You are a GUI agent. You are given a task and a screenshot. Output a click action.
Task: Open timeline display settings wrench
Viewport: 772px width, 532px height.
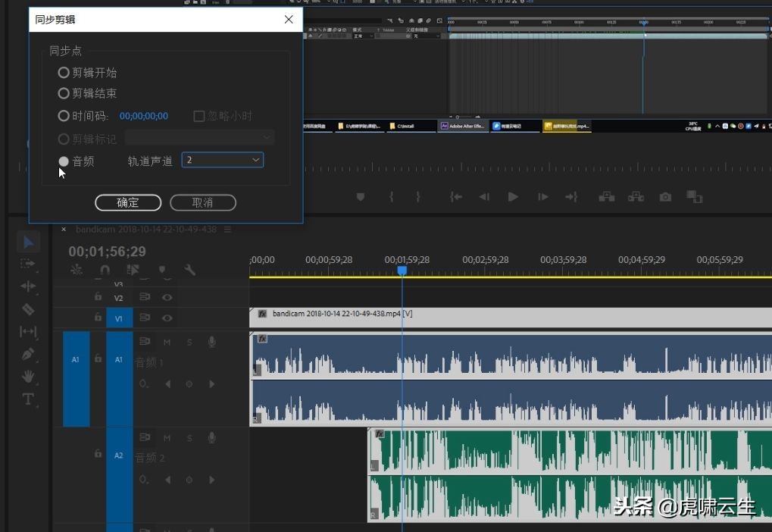tap(190, 270)
